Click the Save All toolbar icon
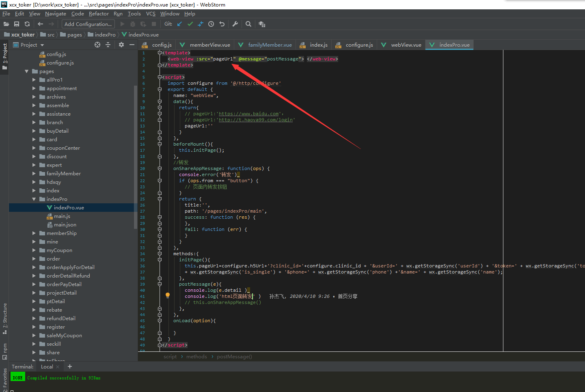 (x=17, y=24)
